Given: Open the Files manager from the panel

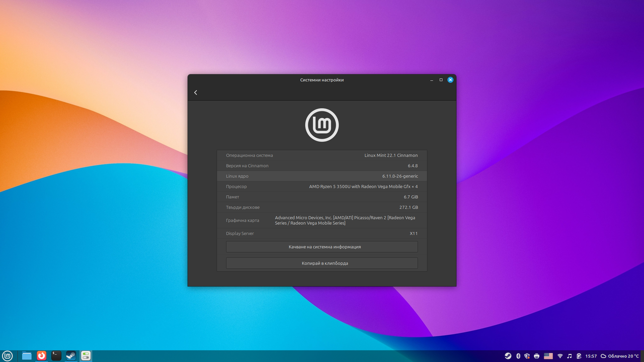Looking at the screenshot, I should (x=27, y=356).
